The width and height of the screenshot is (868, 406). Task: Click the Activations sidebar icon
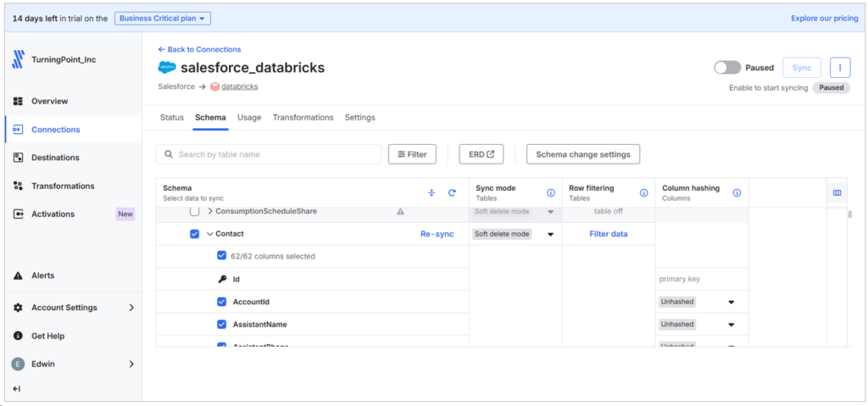[18, 214]
